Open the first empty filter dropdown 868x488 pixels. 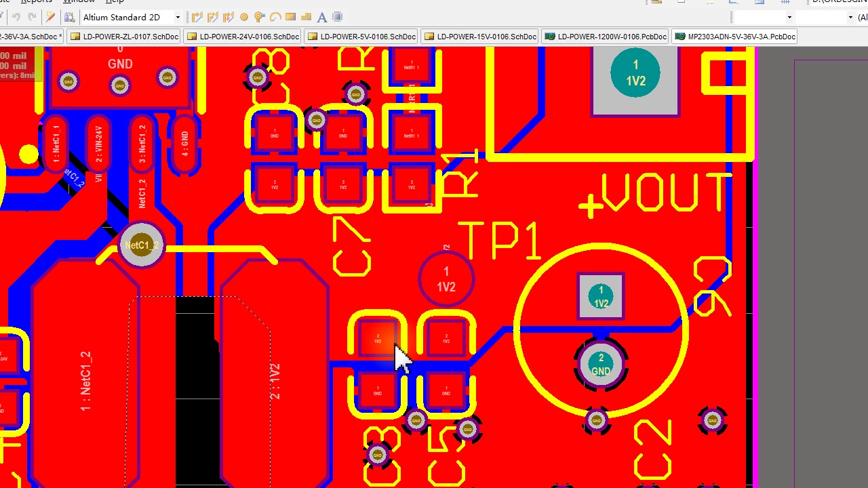pyautogui.click(x=789, y=17)
